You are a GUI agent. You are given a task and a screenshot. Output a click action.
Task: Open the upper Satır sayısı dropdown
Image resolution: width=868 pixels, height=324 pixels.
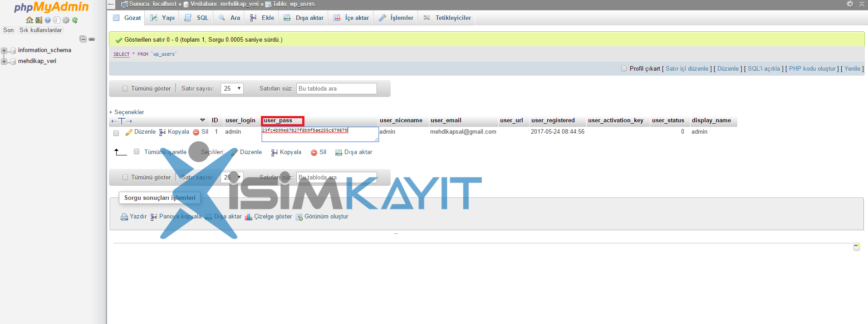point(232,88)
